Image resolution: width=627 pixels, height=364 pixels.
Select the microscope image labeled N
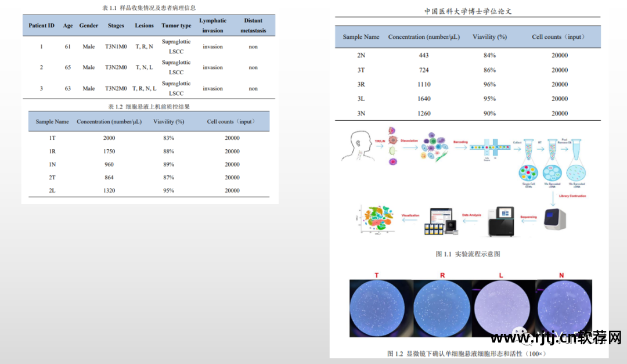click(562, 308)
